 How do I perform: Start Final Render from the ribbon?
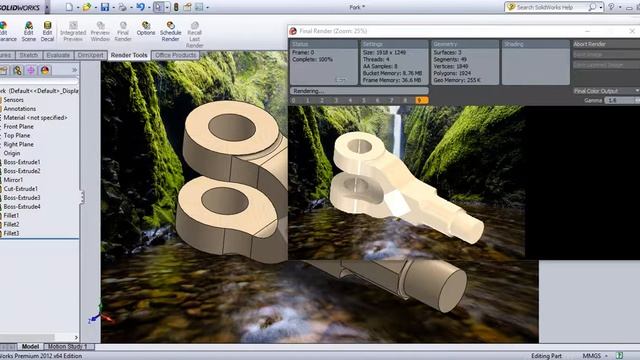tap(123, 31)
